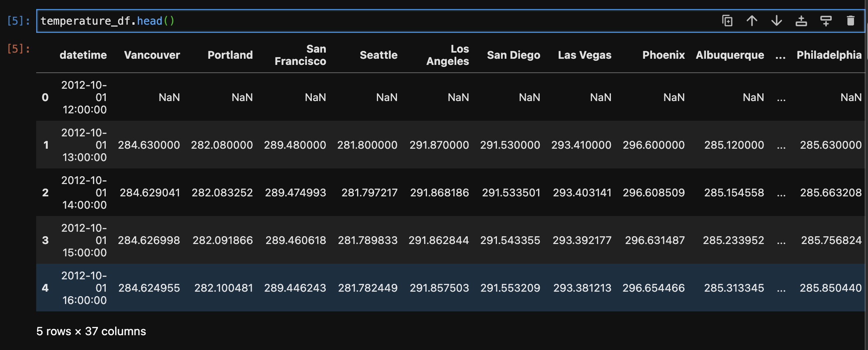Click the output prompt [5] in orange

[19, 49]
